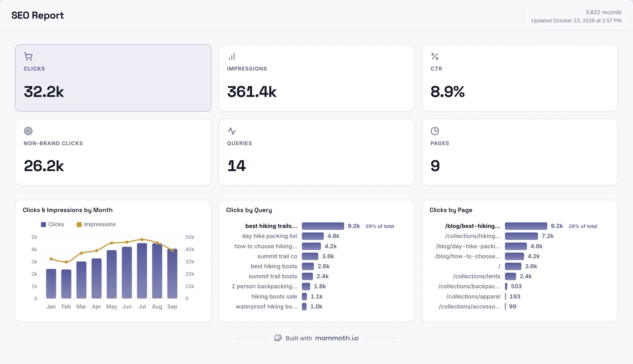
Task: Click the 'best hiking boots' query label
Action: pyautogui.click(x=274, y=266)
